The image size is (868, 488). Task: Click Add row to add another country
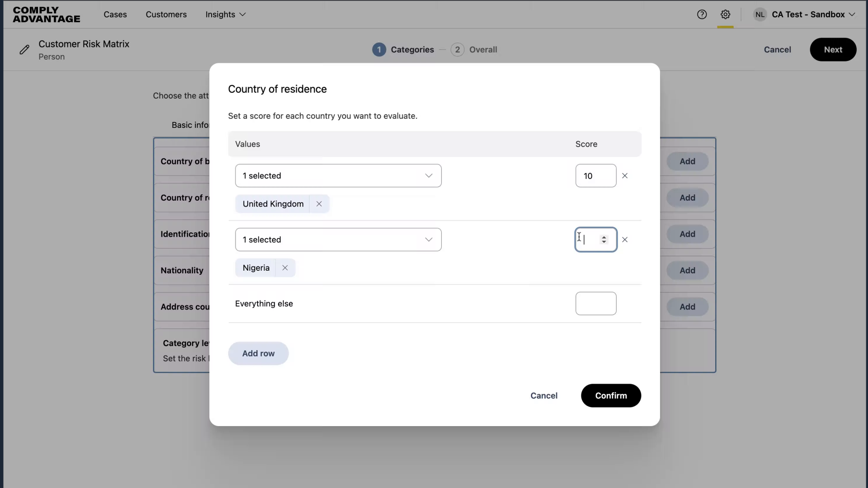click(258, 353)
